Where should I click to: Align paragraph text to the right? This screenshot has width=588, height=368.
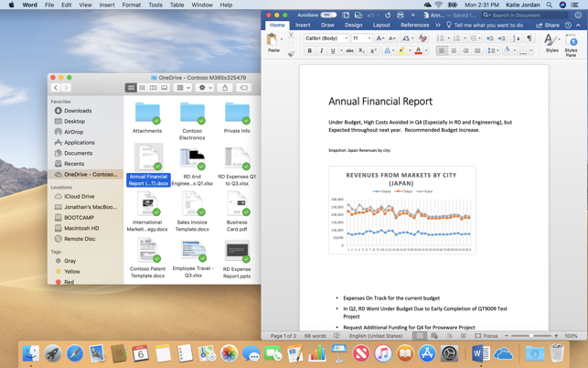pos(465,50)
